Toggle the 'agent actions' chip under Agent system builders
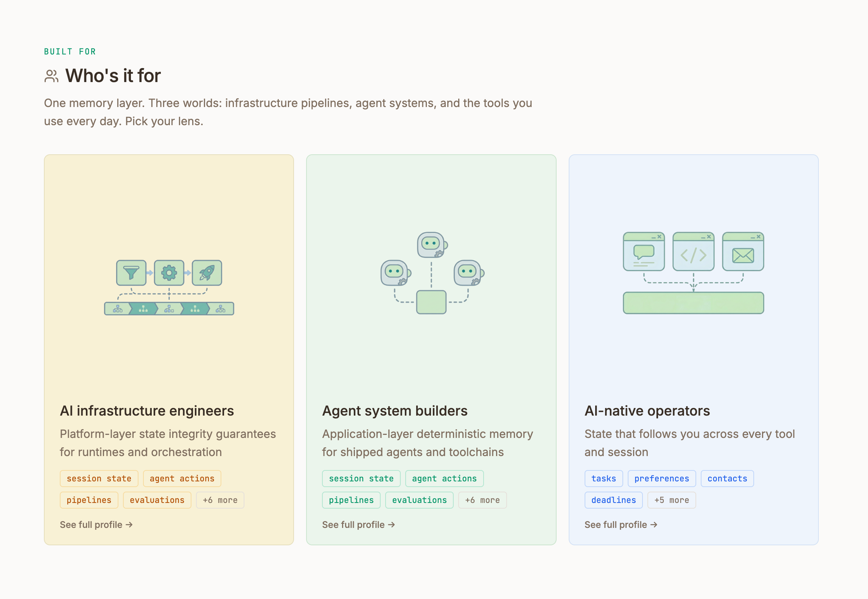The image size is (868, 599). pyautogui.click(x=444, y=478)
